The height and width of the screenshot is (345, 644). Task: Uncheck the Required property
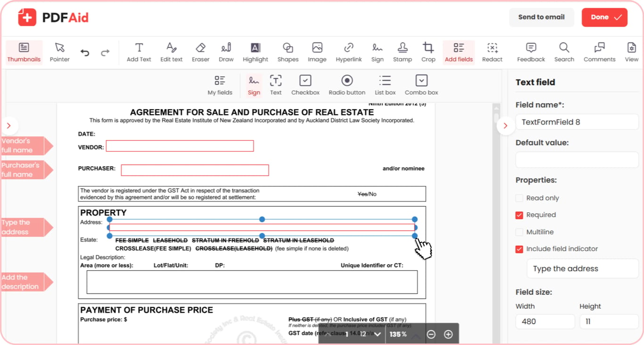519,215
